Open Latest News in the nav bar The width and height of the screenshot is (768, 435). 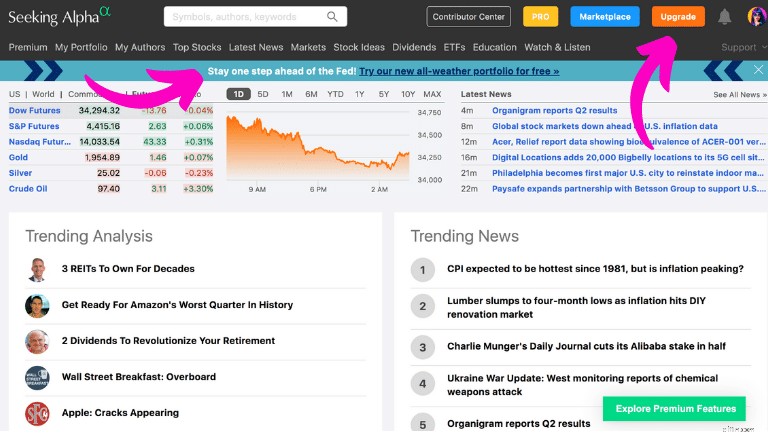pyautogui.click(x=256, y=48)
